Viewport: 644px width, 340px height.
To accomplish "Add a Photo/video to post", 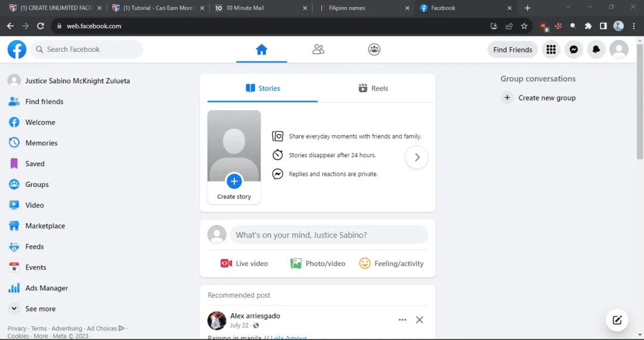I will click(x=318, y=264).
